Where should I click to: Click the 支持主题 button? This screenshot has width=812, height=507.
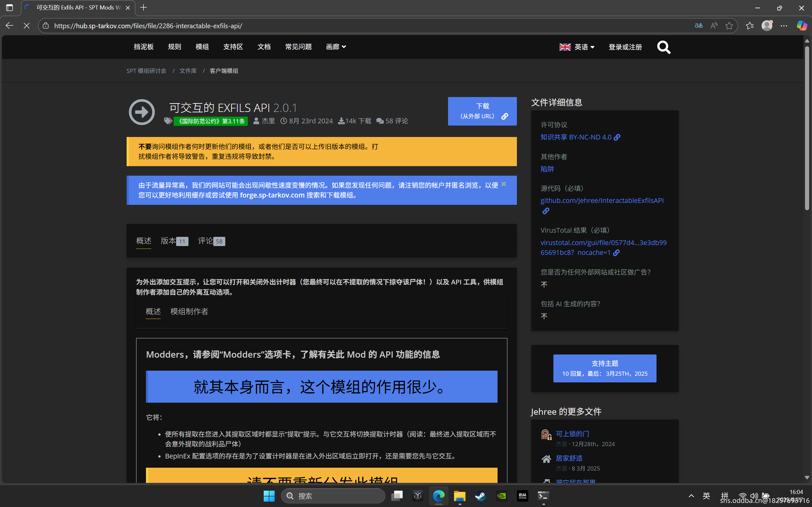[605, 368]
